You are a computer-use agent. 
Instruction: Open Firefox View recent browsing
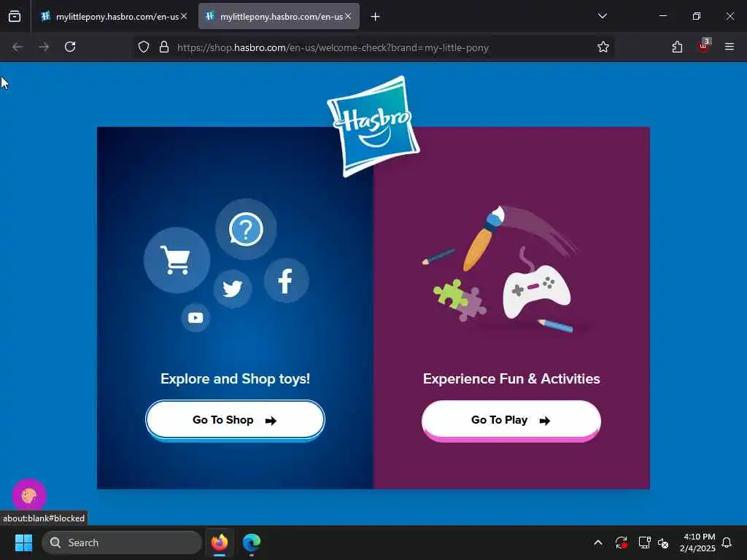click(x=15, y=17)
